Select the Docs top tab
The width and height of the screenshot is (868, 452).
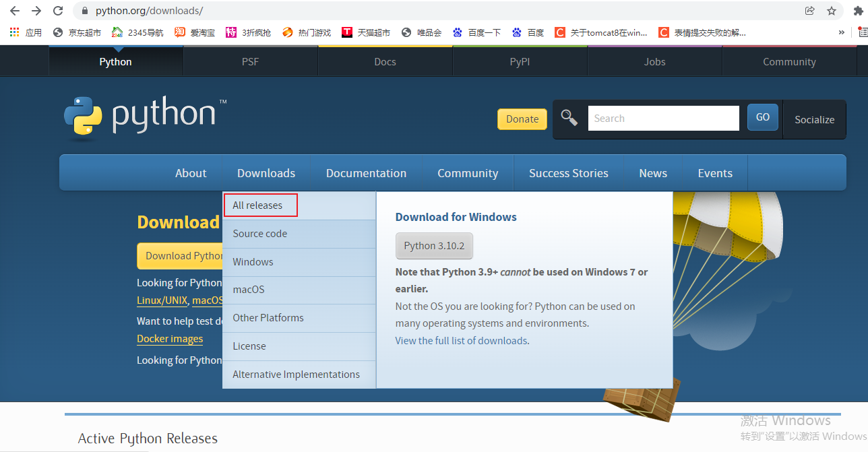pos(385,61)
